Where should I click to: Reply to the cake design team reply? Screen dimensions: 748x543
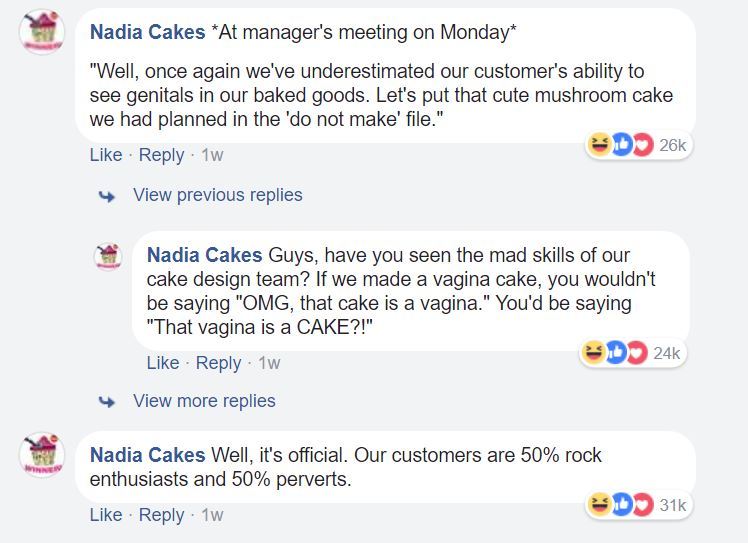(218, 363)
